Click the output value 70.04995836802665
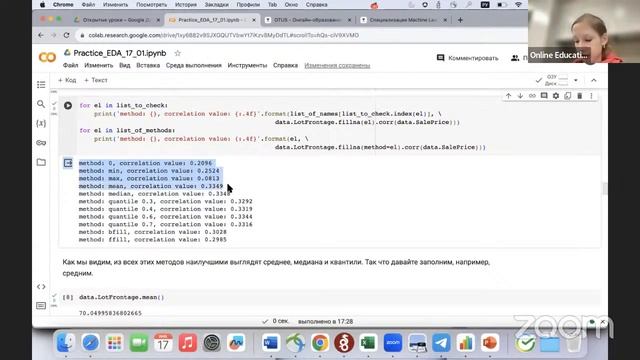 coord(110,313)
